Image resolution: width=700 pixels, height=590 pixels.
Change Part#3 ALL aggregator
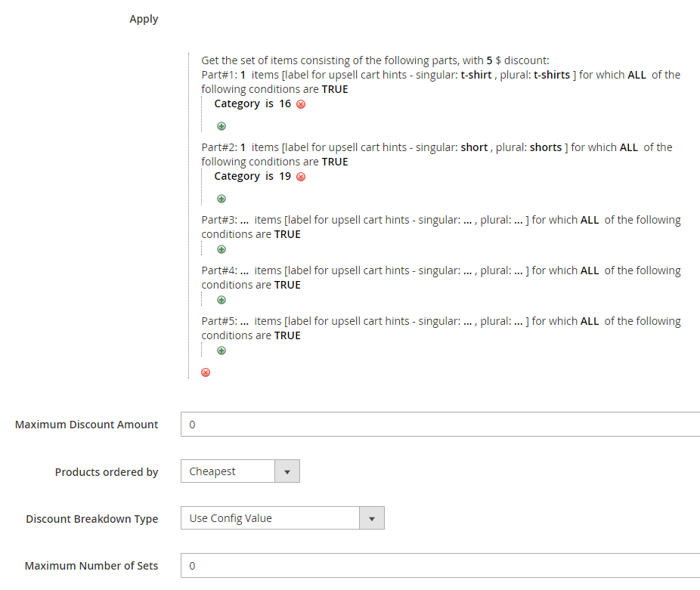(590, 221)
